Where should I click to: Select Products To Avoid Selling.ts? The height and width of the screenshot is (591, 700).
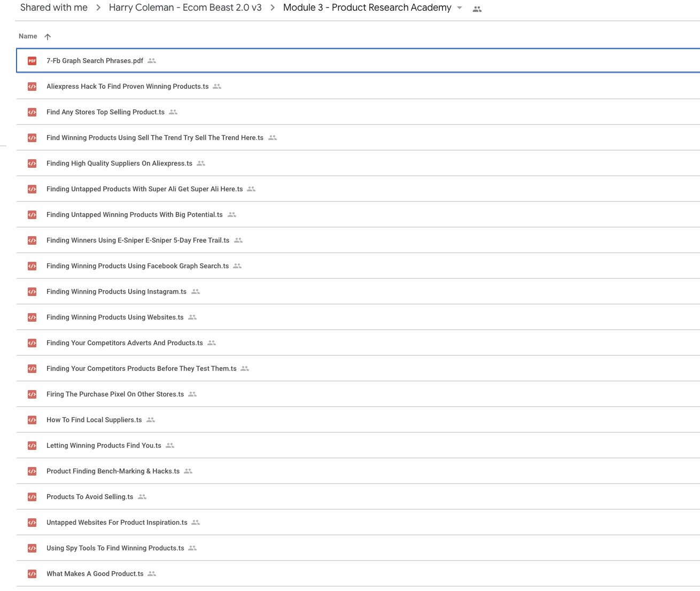point(358,497)
